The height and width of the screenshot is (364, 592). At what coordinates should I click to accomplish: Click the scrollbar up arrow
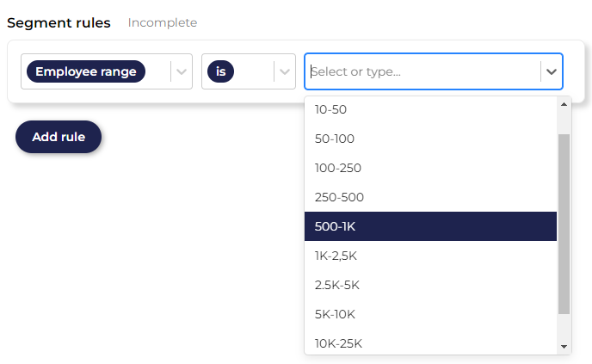pyautogui.click(x=564, y=105)
